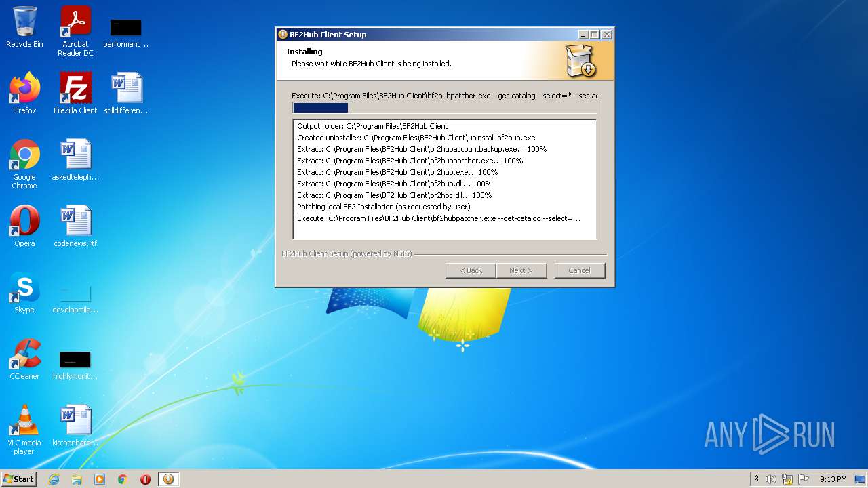Click the installation progress bar

tap(445, 108)
